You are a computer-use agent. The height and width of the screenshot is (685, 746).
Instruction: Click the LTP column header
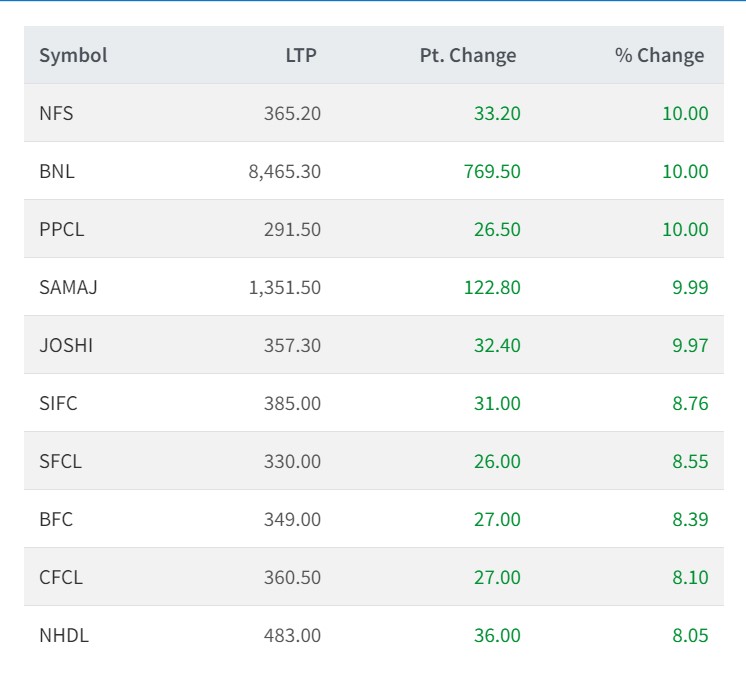300,55
